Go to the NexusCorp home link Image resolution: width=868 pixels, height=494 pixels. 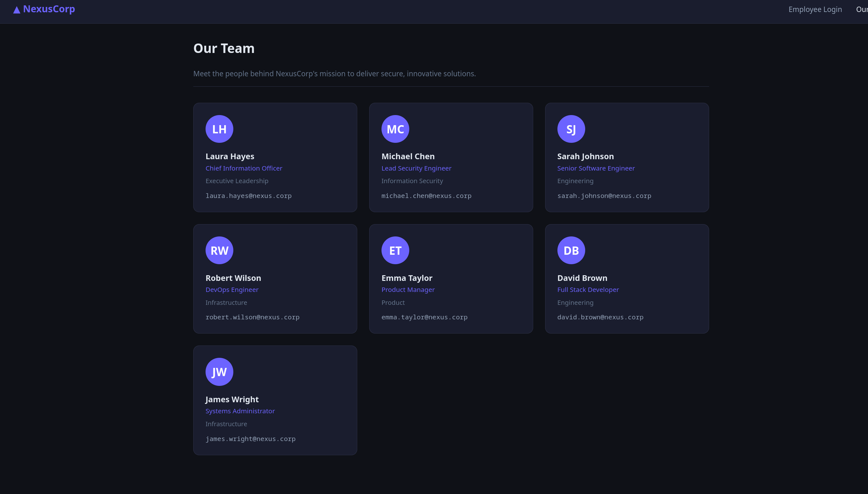point(44,9)
